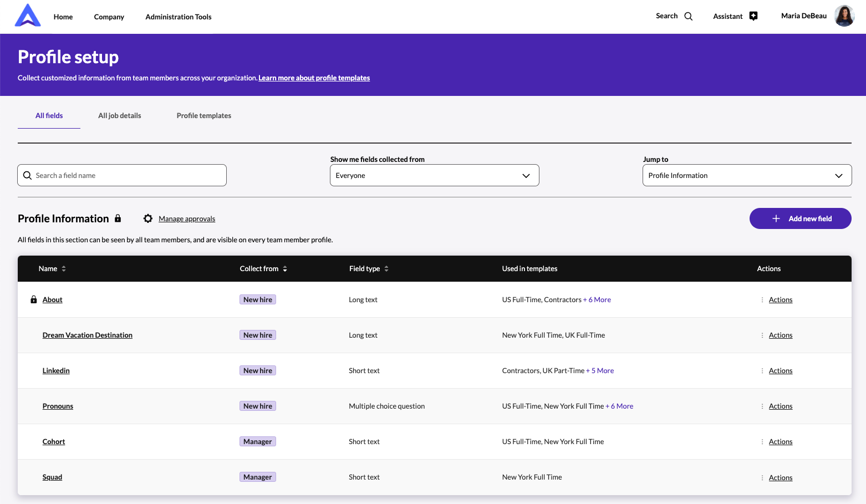This screenshot has width=866, height=504.
Task: Click the Actions column header
Action: pos(769,268)
